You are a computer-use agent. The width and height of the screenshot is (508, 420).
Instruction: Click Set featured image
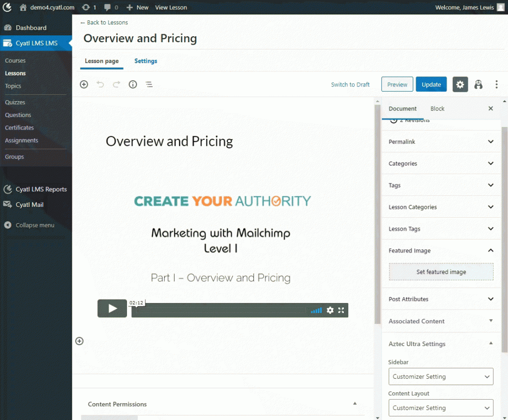[441, 272]
